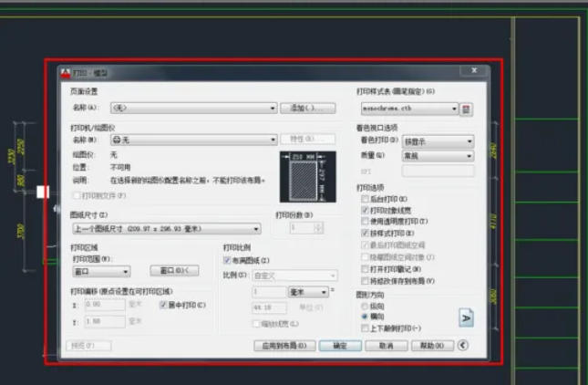Viewport: 588px width, 385px height.
Task: Click paper preview thumbnail
Action: coord(308,177)
